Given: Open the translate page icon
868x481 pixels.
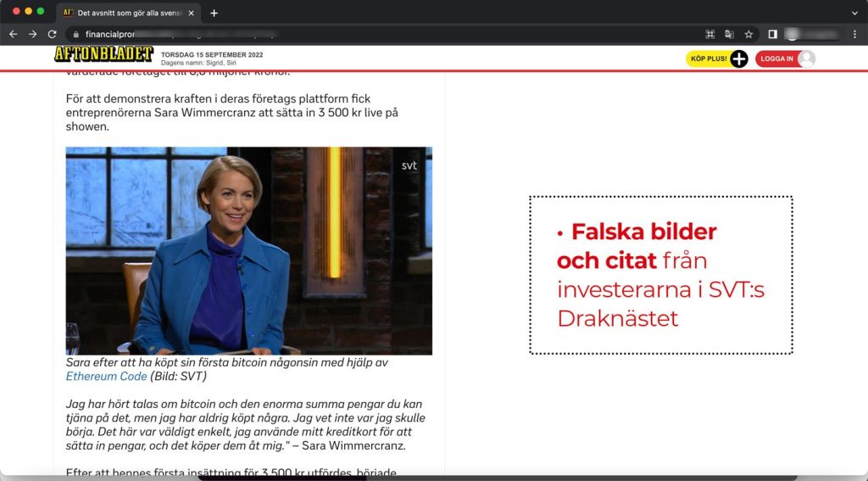Looking at the screenshot, I should 729,34.
